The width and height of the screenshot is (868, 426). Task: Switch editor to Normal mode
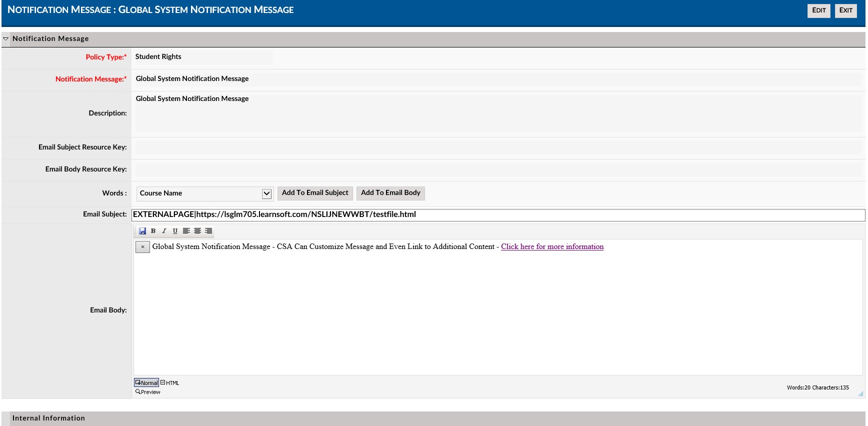tap(146, 383)
